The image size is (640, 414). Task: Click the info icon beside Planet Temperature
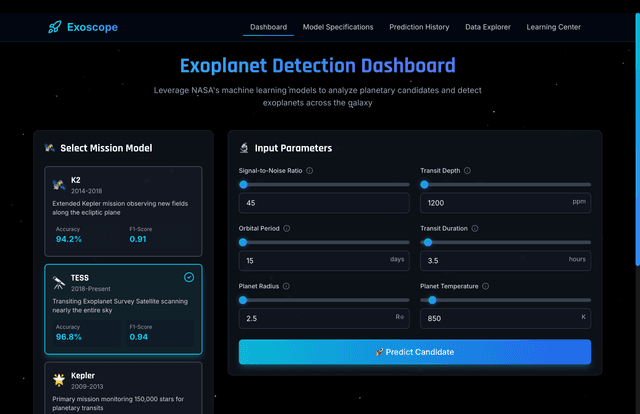487,286
